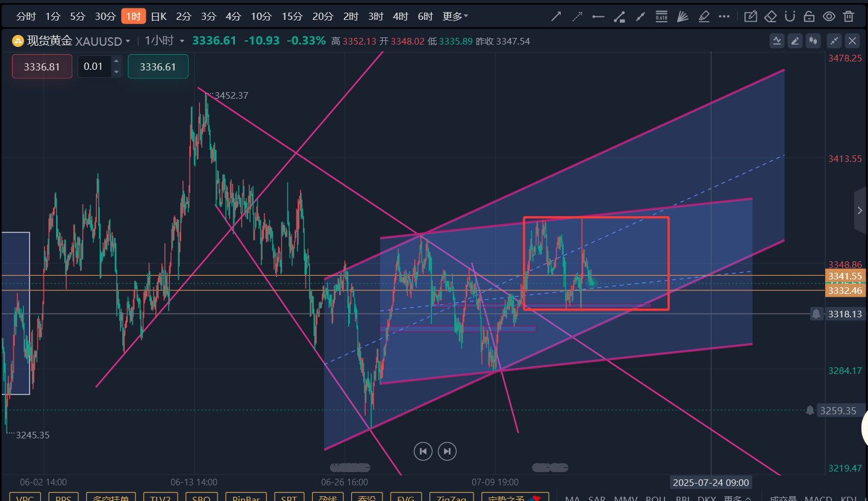Click the red sell price 3336.81 button

click(42, 67)
